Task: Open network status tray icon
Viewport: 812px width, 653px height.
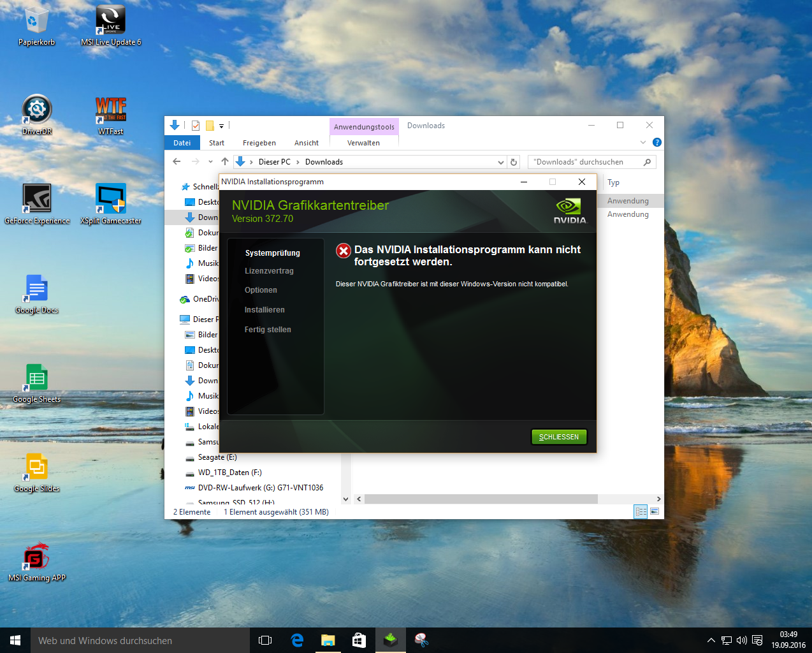Action: [727, 640]
